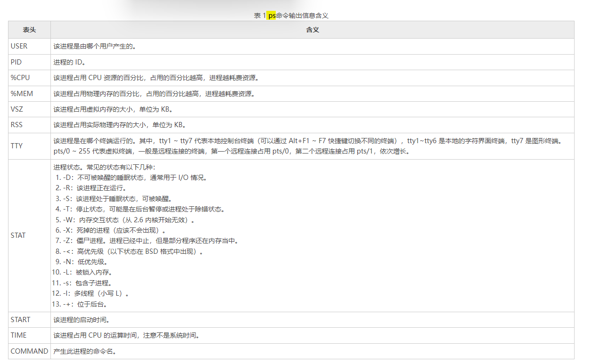Click the line starting "pts/0 ~ 255 代表虚拟终端"
This screenshot has height=364, width=592.
(232, 152)
